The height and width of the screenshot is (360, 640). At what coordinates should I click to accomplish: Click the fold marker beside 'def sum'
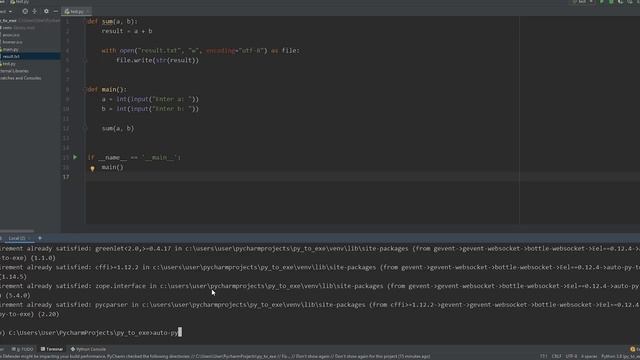click(84, 21)
